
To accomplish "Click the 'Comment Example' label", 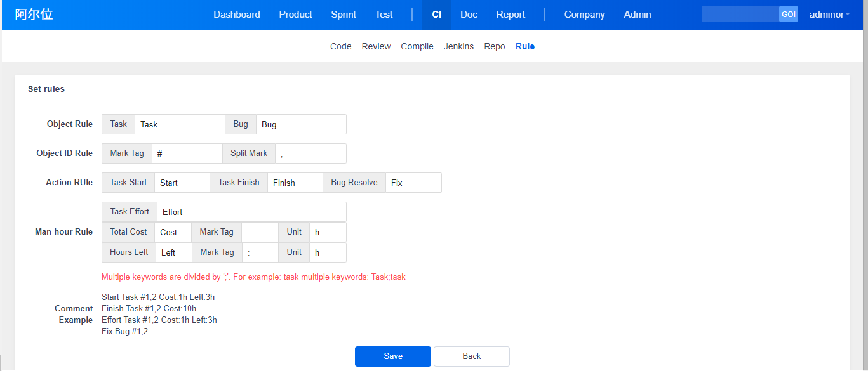I will coord(74,315).
